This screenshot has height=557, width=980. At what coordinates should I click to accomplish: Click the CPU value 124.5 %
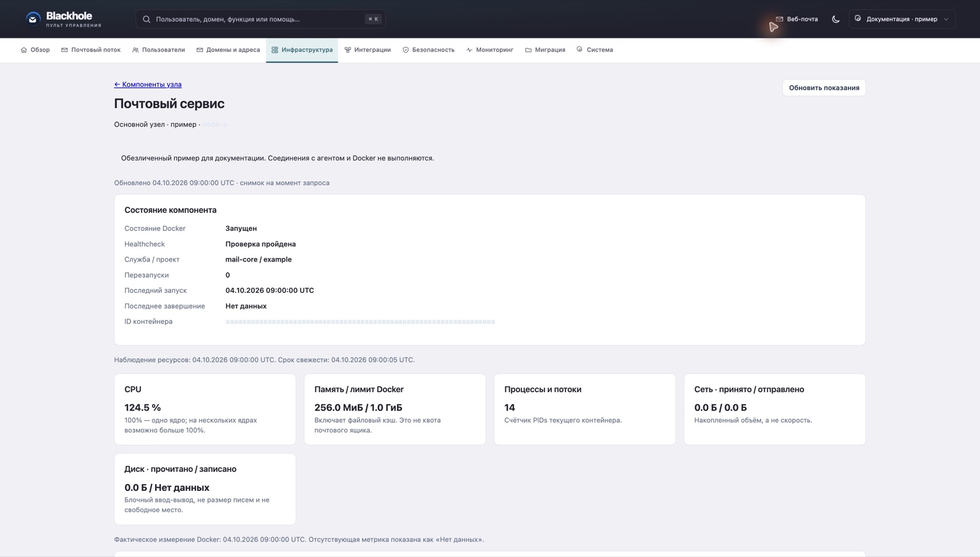143,407
